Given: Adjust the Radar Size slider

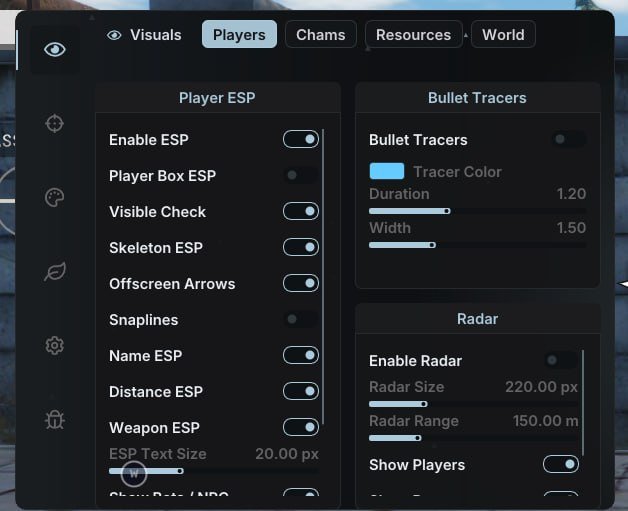Looking at the screenshot, I should (473, 404).
